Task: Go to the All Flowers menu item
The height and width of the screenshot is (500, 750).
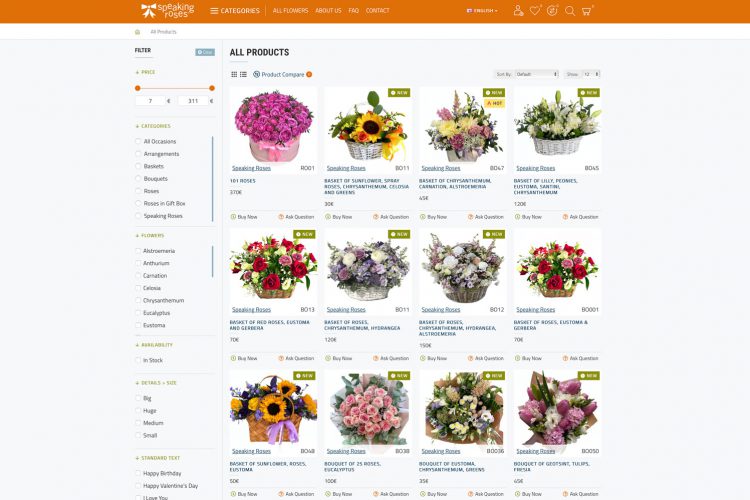Action: (290, 11)
